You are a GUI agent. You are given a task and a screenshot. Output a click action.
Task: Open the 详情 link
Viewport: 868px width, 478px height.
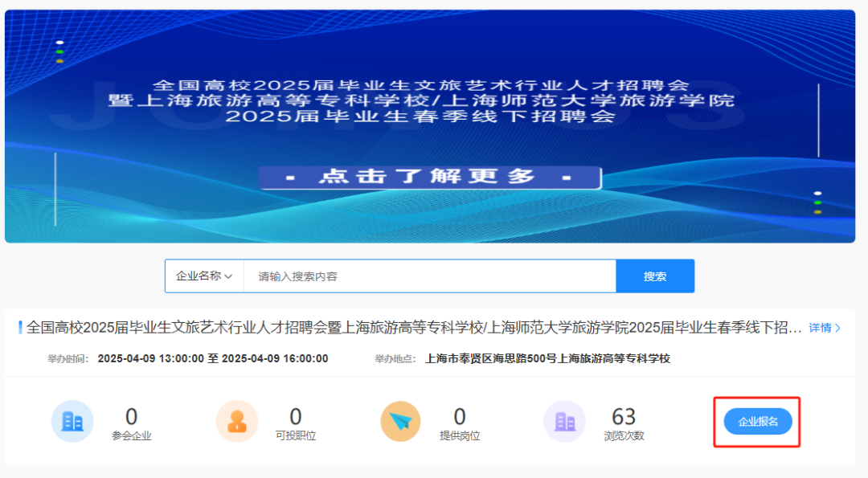pyautogui.click(x=825, y=328)
